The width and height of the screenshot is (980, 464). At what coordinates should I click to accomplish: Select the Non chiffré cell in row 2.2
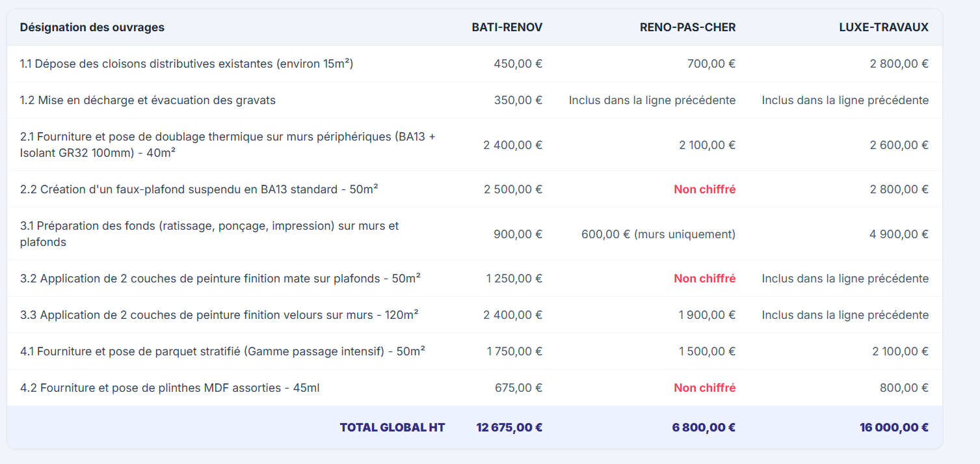coord(705,189)
